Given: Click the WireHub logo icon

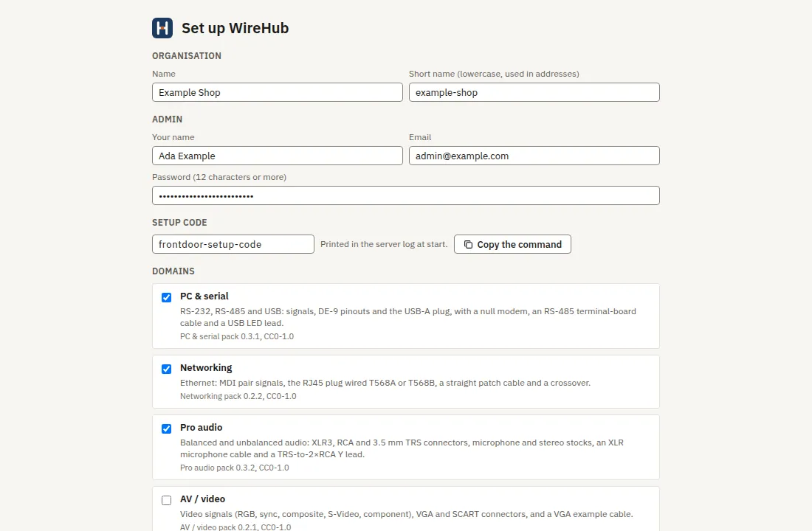Looking at the screenshot, I should [162, 28].
